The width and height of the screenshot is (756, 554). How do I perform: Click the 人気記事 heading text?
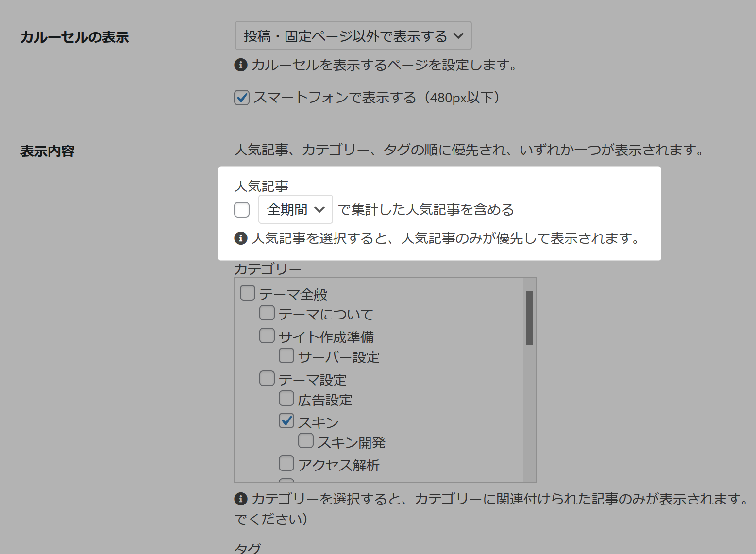click(x=261, y=186)
